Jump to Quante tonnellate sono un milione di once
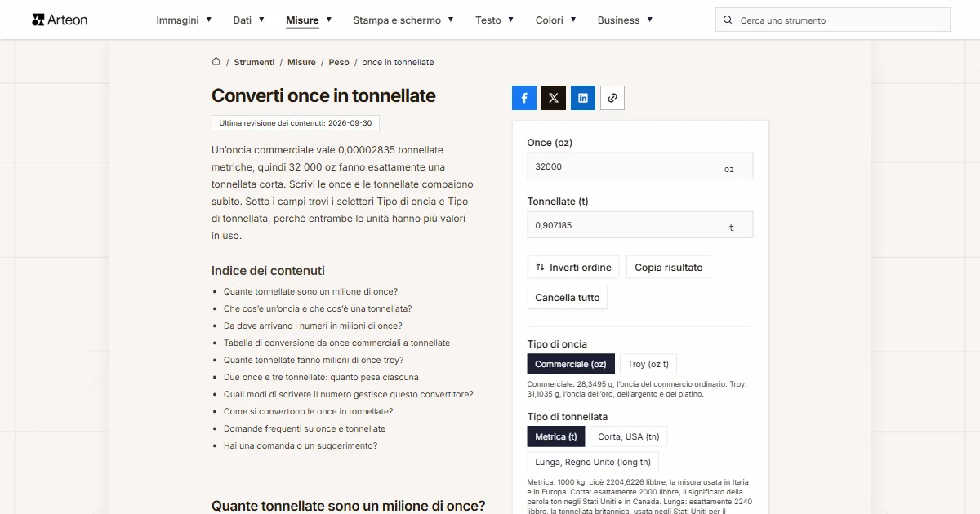 [310, 291]
